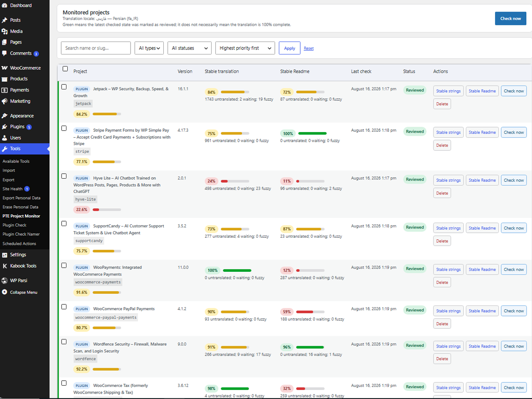Click the woocommerce-paypal-payments slug text

tap(106, 318)
